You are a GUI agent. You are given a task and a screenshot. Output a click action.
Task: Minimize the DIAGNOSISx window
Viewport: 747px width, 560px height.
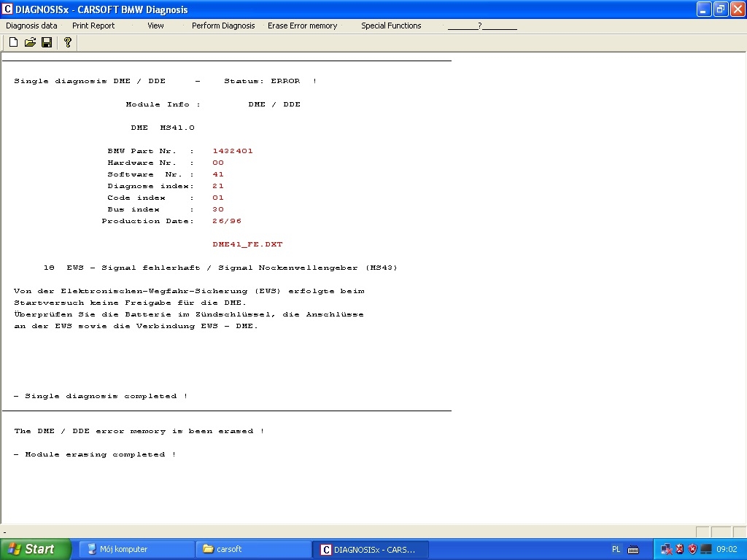pyautogui.click(x=704, y=9)
